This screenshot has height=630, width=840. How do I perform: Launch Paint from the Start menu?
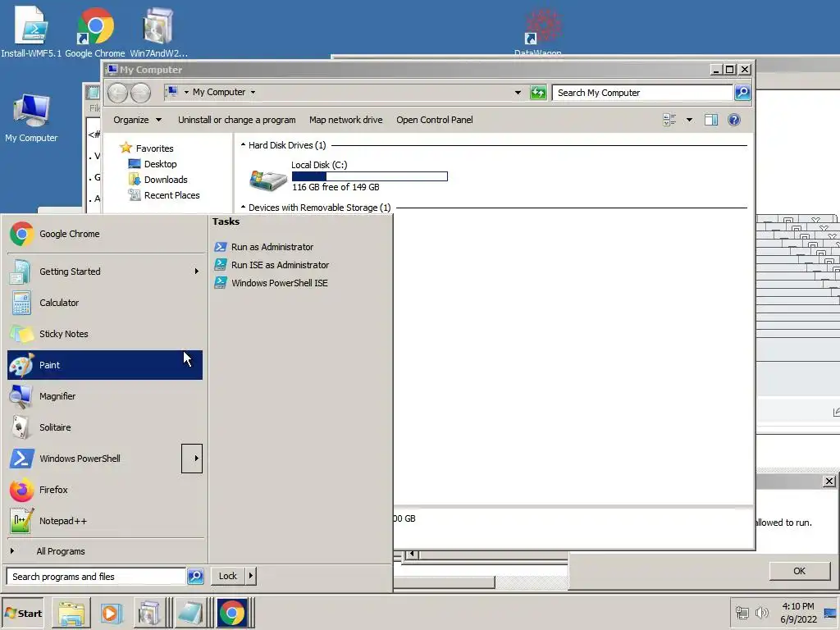[104, 365]
